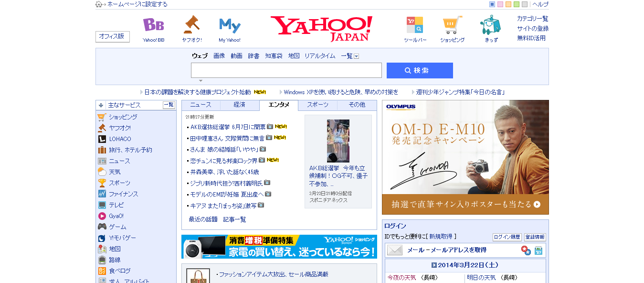Open the きっず icon
This screenshot has width=644, height=283.
[x=491, y=25]
